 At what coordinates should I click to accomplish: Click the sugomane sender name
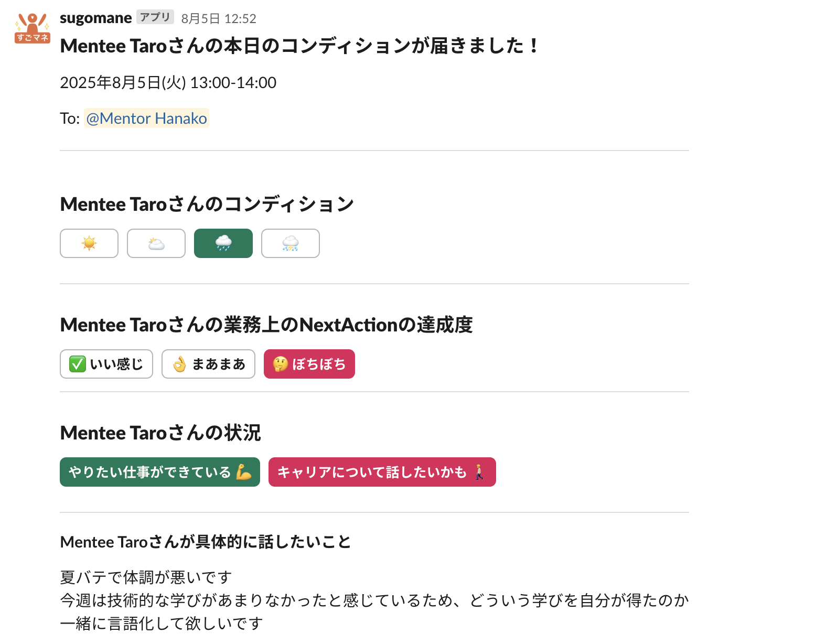tap(95, 17)
